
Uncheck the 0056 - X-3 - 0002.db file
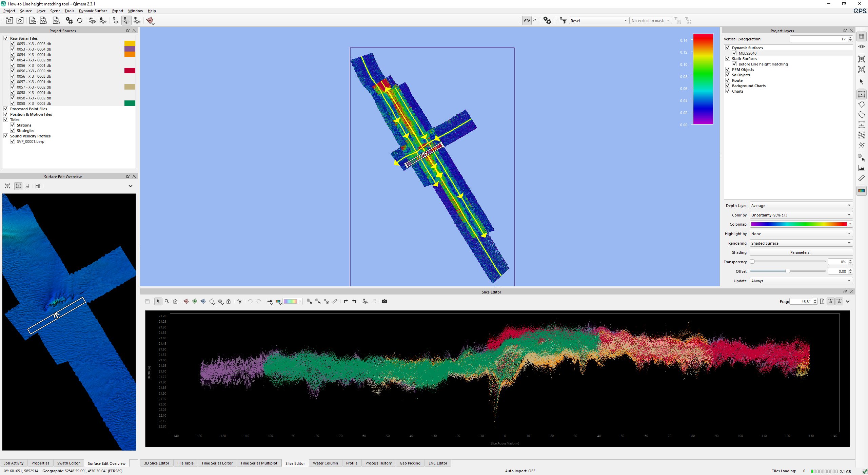tap(13, 71)
